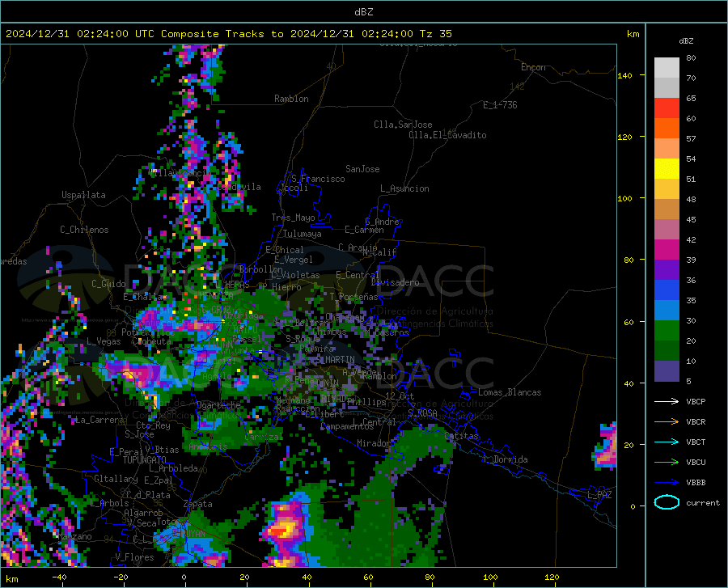Click the 'Encon' map label

coord(533,67)
